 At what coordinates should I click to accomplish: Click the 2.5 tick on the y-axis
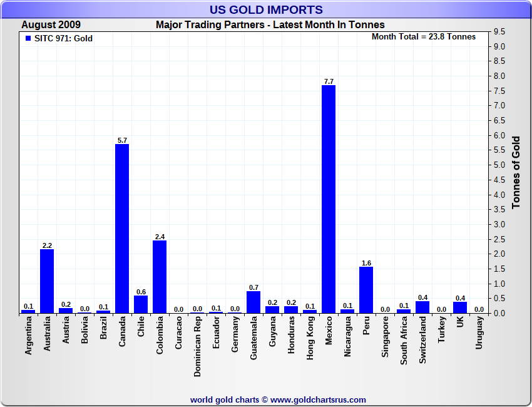coord(499,239)
